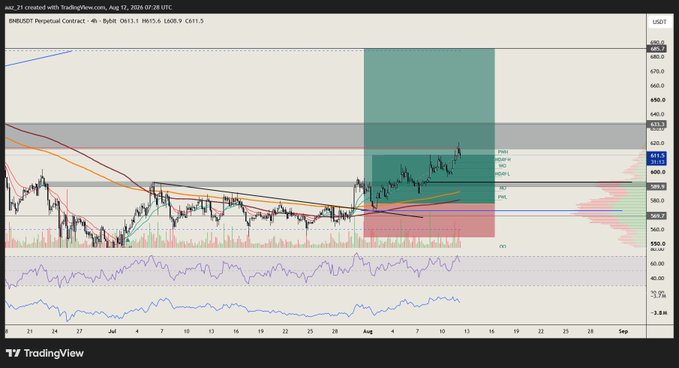Click the 650.0 price axis value
The width and height of the screenshot is (679, 368).
pyautogui.click(x=657, y=100)
